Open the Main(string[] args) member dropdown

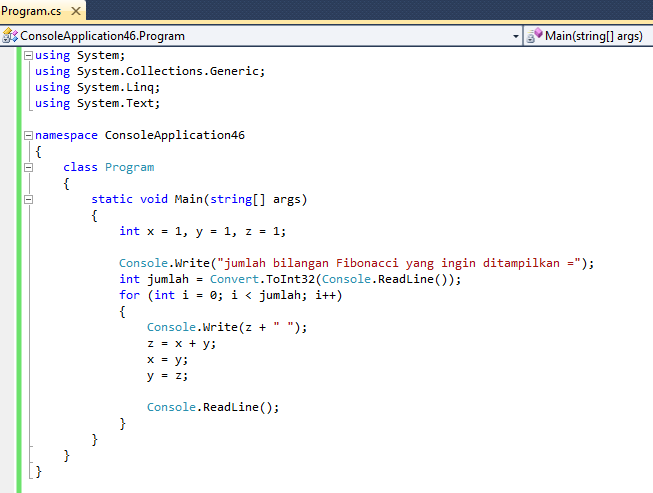click(588, 36)
